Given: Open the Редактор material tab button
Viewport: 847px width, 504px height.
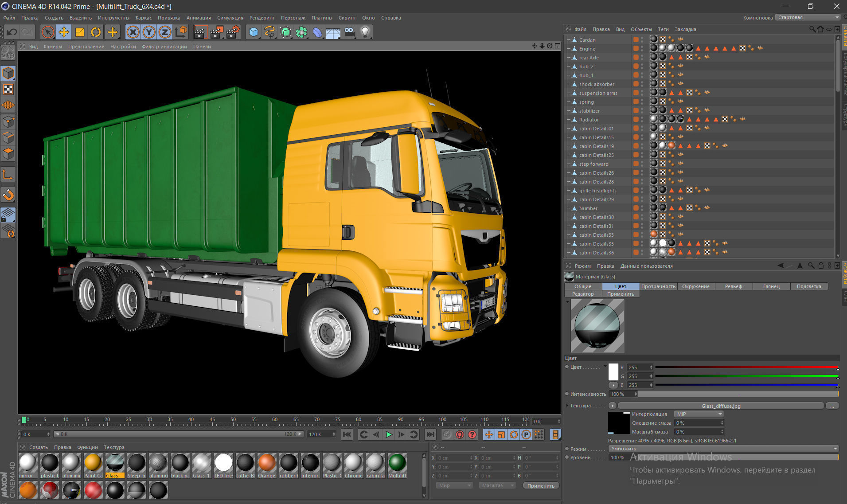Looking at the screenshot, I should (x=583, y=294).
